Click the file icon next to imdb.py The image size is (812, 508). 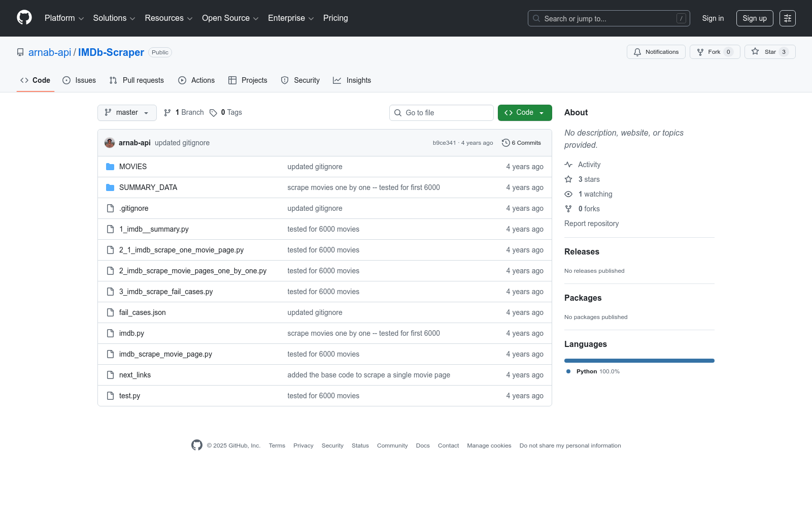(x=110, y=333)
